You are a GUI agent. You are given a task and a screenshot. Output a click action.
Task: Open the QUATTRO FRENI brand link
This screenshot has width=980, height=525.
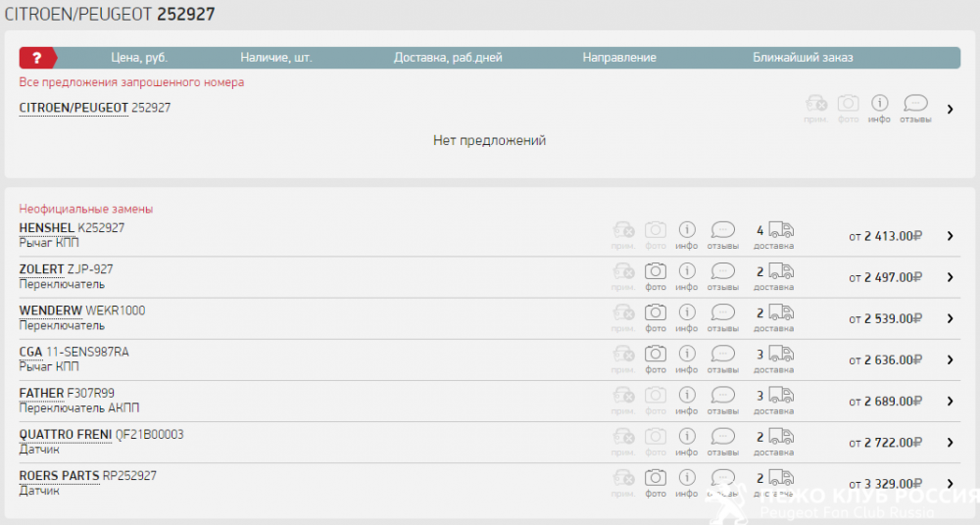point(66,434)
